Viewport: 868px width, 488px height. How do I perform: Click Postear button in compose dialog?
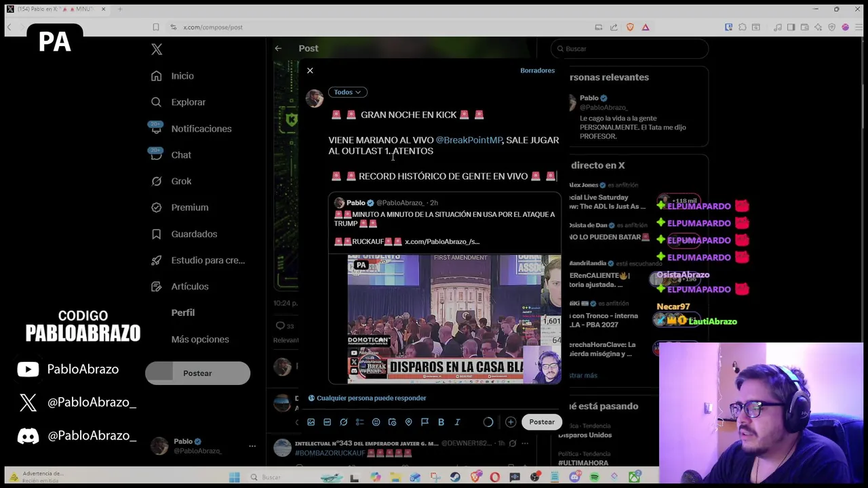click(x=542, y=422)
